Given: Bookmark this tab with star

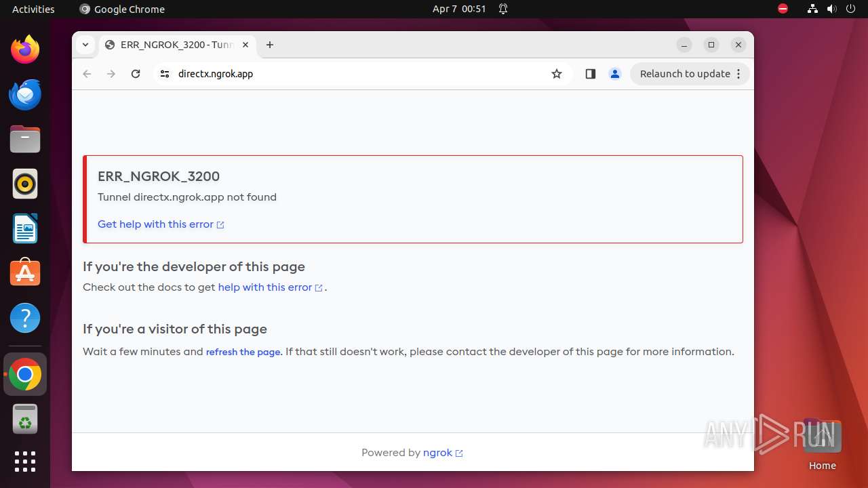Looking at the screenshot, I should coord(557,74).
